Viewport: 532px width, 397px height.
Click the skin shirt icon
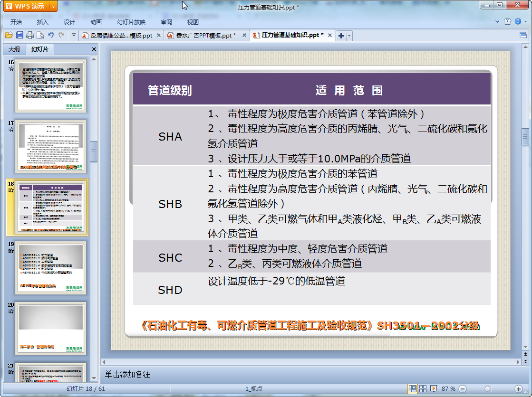tap(508, 21)
